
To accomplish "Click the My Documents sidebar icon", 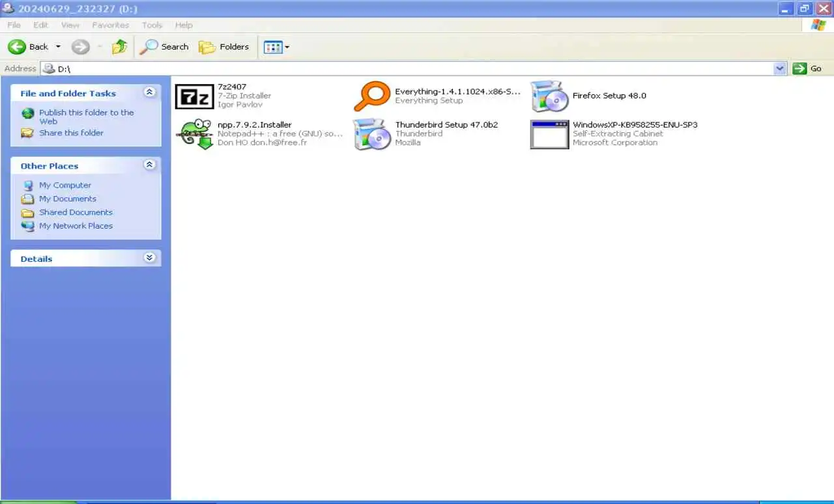I will tap(27, 199).
